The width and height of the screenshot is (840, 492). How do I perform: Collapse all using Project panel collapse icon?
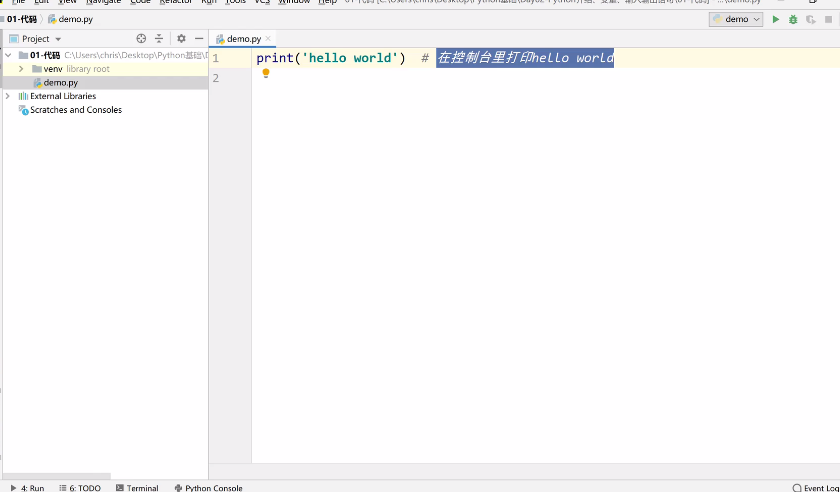pyautogui.click(x=158, y=39)
